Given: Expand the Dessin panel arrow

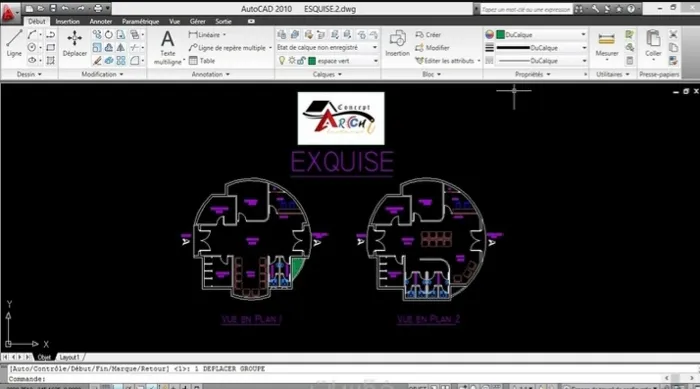Looking at the screenshot, I should pyautogui.click(x=40, y=75).
